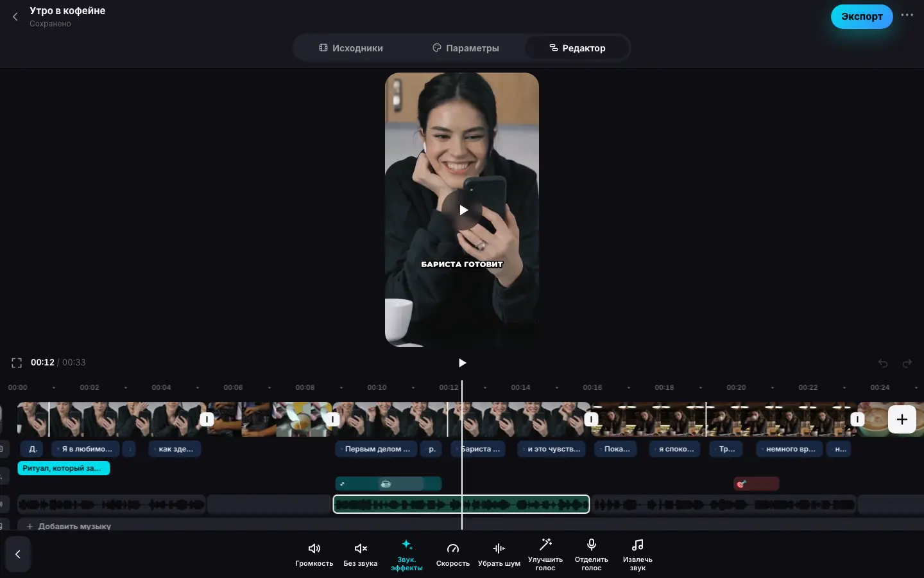924x578 pixels.
Task: Select the Улучшить голос tool
Action: point(545,555)
